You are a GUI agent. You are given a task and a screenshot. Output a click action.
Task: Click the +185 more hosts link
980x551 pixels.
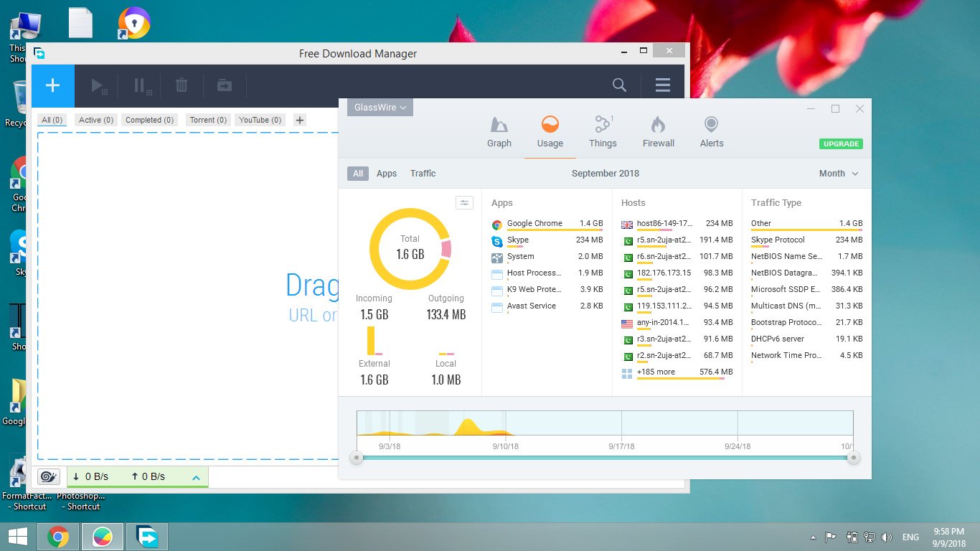tap(655, 372)
